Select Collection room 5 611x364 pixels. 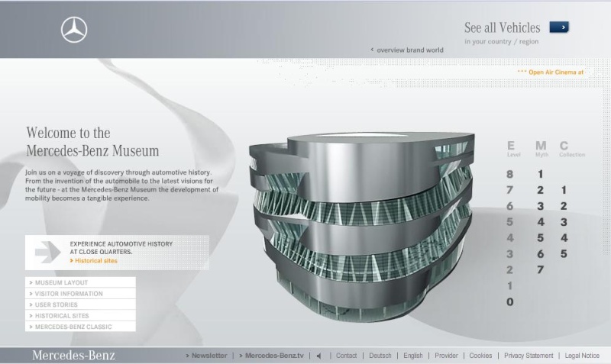pos(564,254)
